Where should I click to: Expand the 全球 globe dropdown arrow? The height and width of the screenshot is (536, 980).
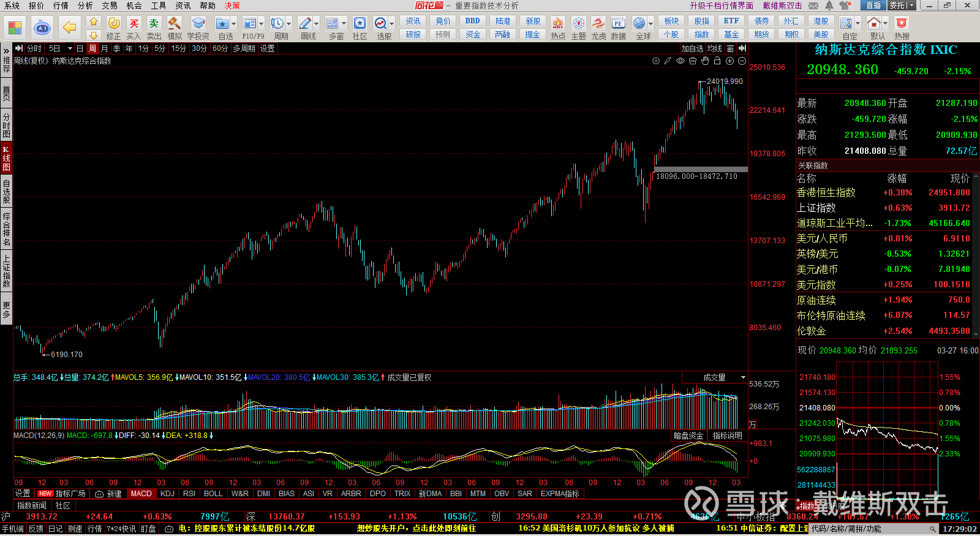[650, 24]
